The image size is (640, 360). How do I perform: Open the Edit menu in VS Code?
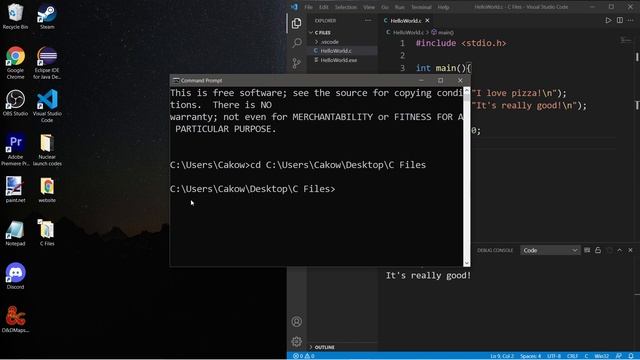pyautogui.click(x=324, y=7)
